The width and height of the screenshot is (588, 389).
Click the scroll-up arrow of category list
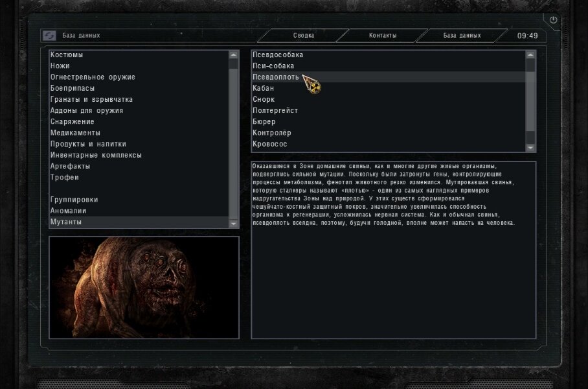[233, 55]
